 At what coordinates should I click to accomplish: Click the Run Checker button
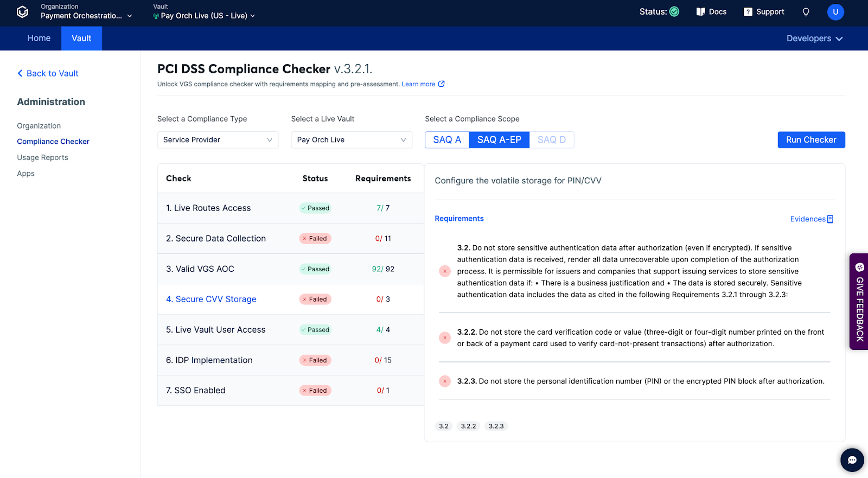[x=811, y=140]
